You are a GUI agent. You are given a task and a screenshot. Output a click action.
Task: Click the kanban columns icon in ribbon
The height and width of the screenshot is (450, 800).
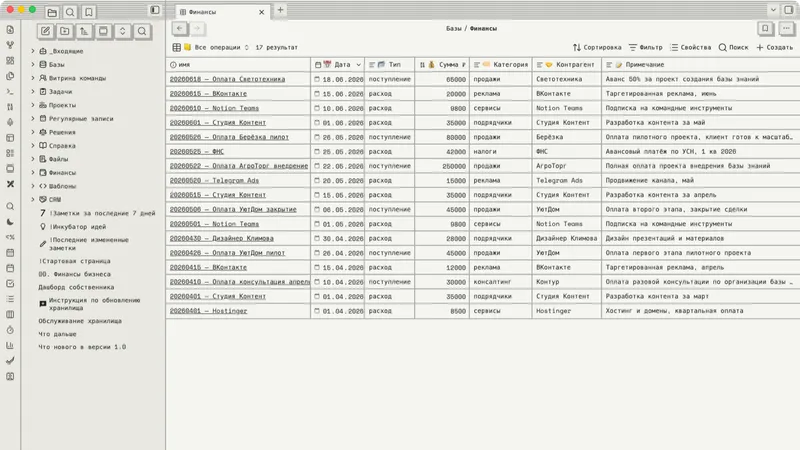[10, 314]
